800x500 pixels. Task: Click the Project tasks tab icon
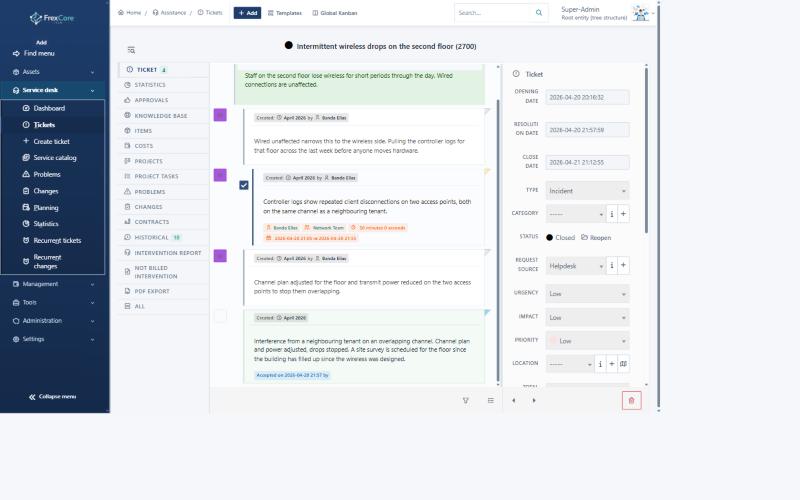[x=128, y=176]
